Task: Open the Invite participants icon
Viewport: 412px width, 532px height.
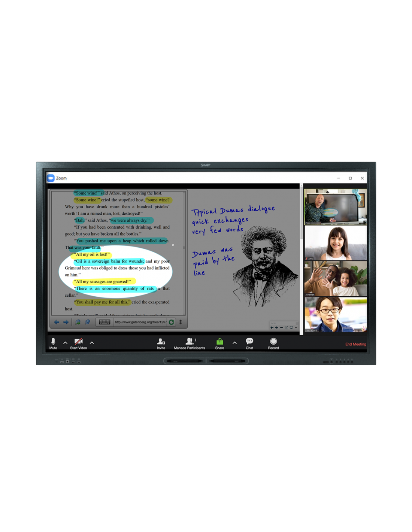Action: [161, 342]
